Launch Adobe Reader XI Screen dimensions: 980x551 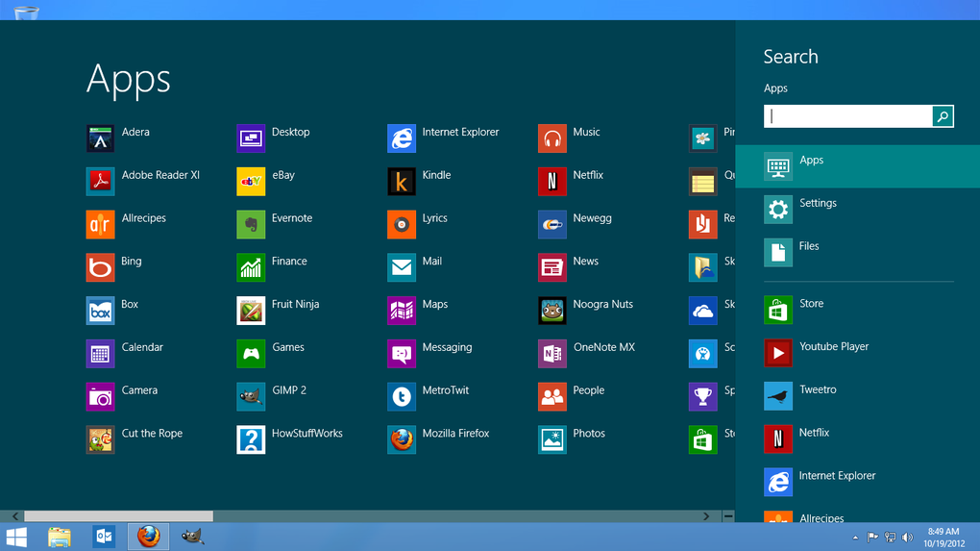(x=100, y=182)
